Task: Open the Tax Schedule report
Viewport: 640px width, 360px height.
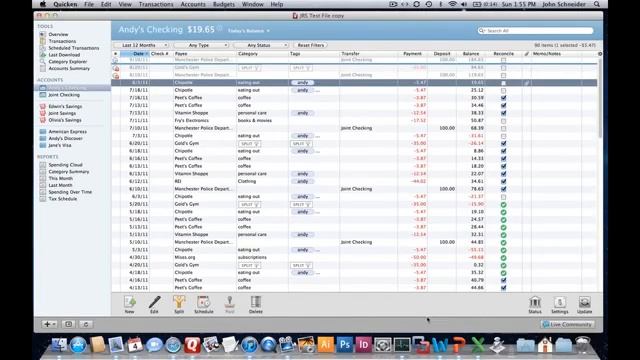Action: click(x=62, y=199)
